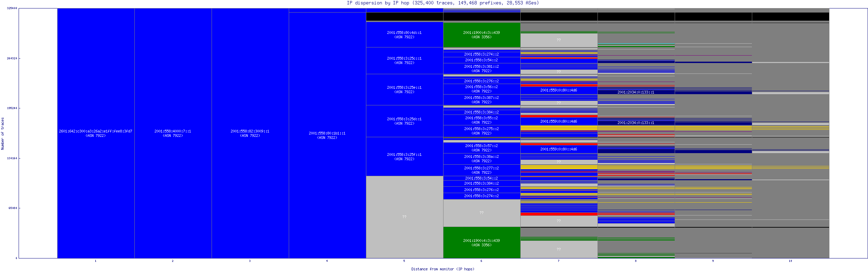
Task: Click x-axis tick label 4
Action: pos(327,261)
